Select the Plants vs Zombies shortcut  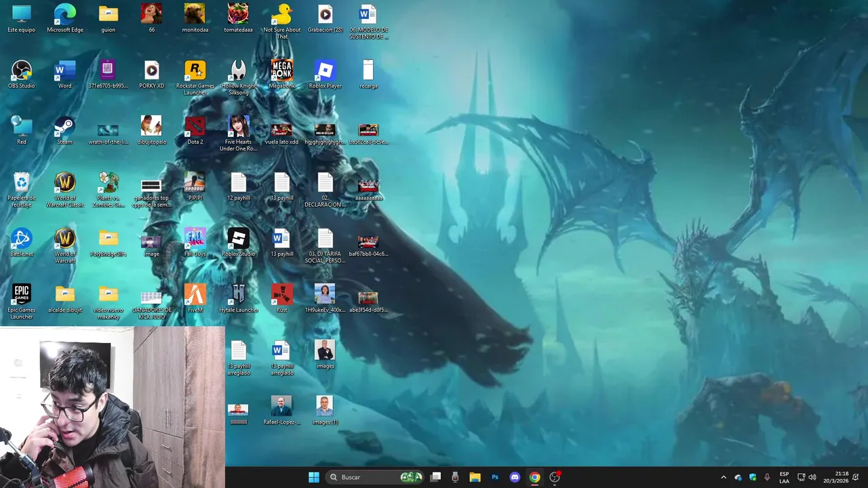click(x=108, y=190)
